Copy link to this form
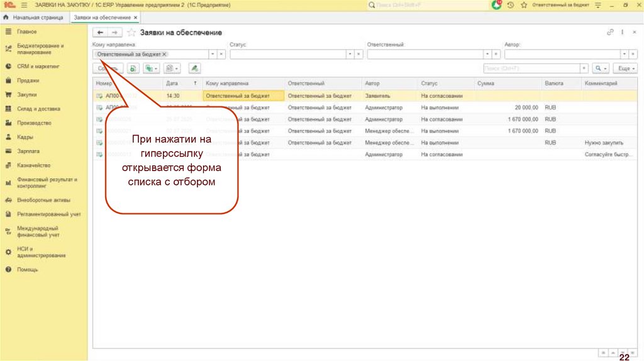This screenshot has height=361, width=644. coord(609,32)
